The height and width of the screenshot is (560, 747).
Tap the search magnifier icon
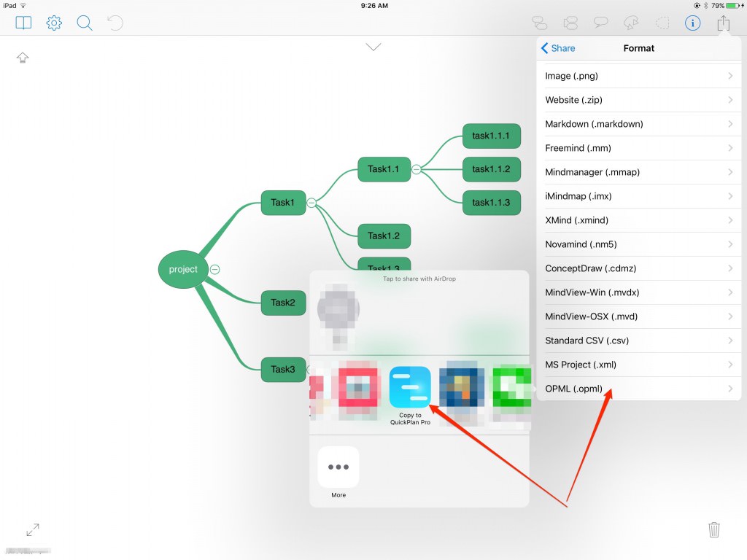click(85, 23)
